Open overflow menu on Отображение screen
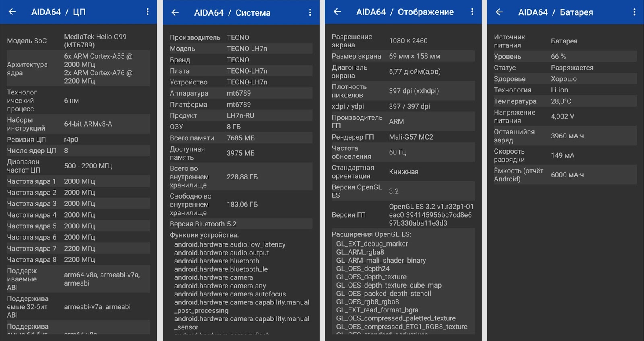 (x=472, y=12)
